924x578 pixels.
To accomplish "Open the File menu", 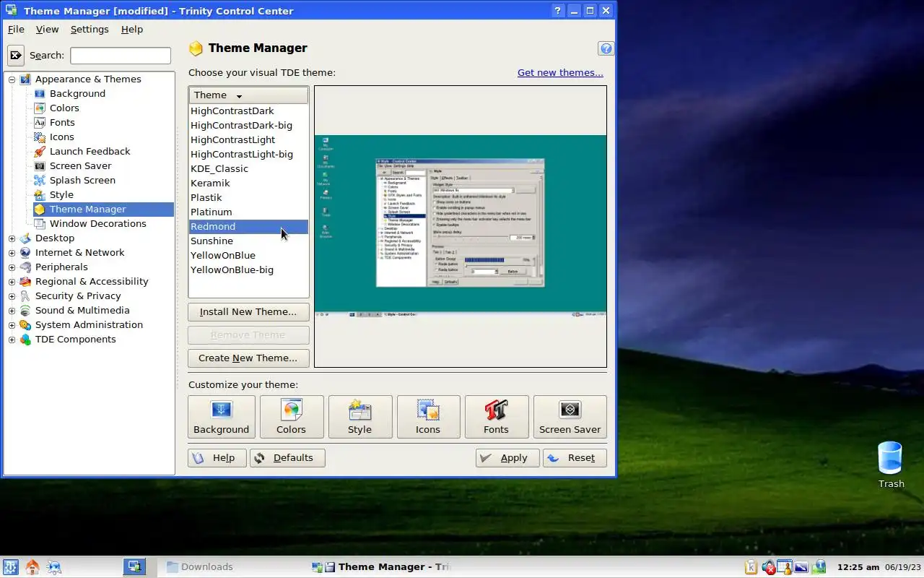I will (16, 30).
